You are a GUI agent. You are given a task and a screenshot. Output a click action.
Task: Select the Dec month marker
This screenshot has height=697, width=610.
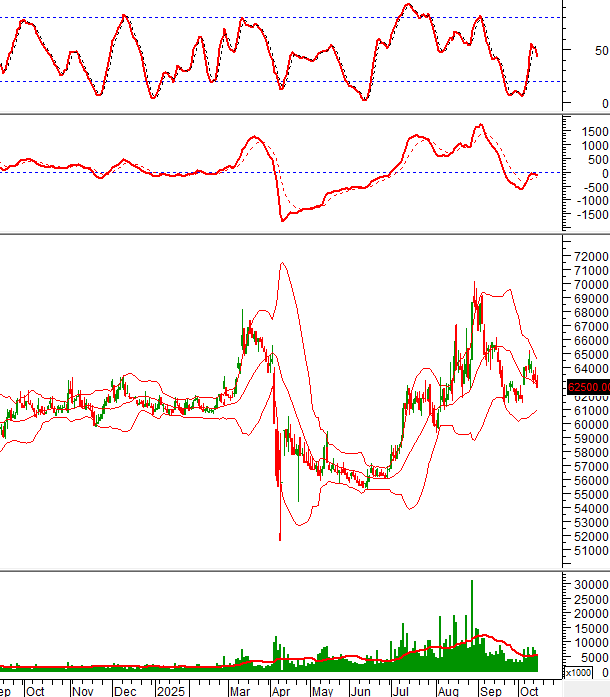pyautogui.click(x=125, y=690)
